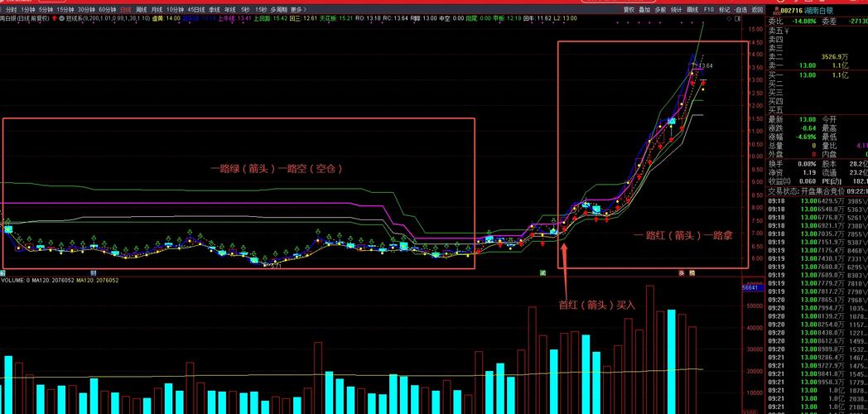The image size is (868, 414).
Task: Click the 返回 back button
Action: (757, 10)
